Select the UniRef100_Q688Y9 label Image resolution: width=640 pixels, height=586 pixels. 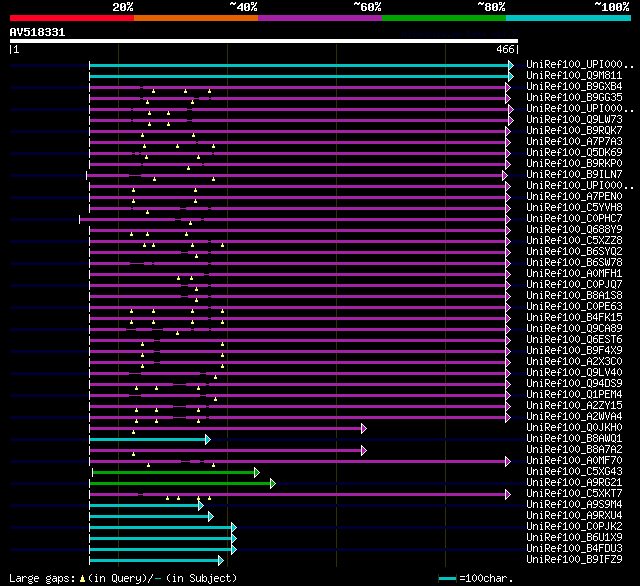(x=574, y=230)
